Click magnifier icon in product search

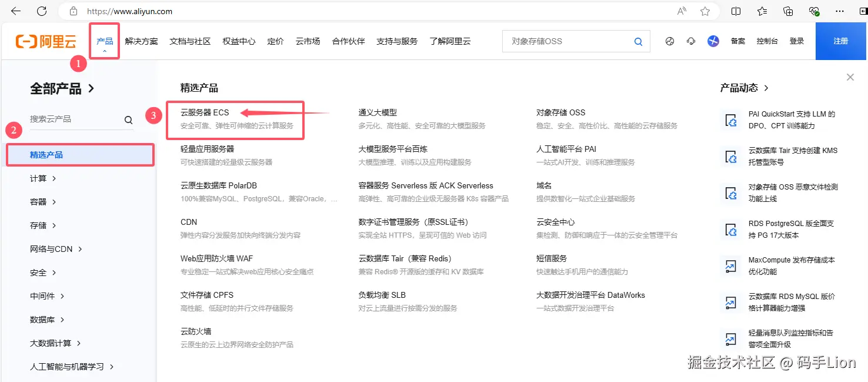click(x=128, y=120)
